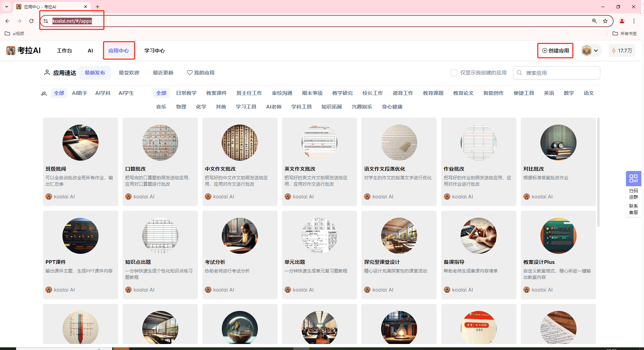This screenshot has width=644, height=350.
Task: Open the 口算批改 app image
Action: 160,143
